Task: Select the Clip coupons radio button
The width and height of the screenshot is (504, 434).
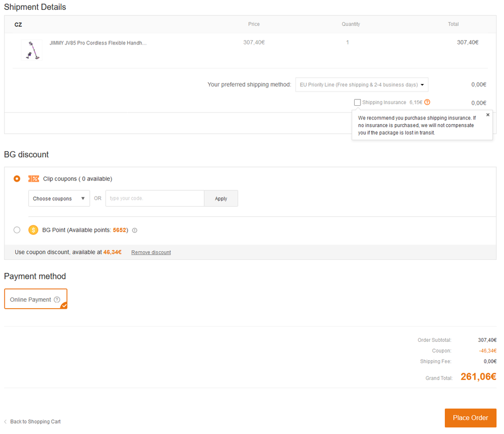Action: click(x=17, y=178)
